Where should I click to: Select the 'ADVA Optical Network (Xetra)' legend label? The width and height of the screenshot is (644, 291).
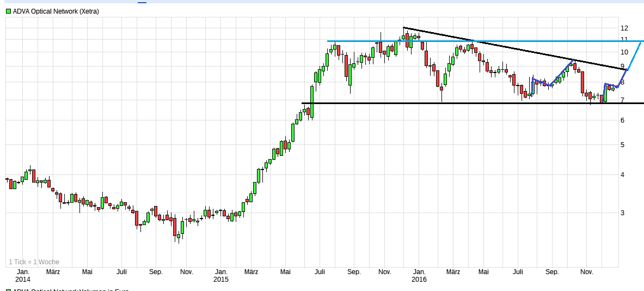pos(56,11)
